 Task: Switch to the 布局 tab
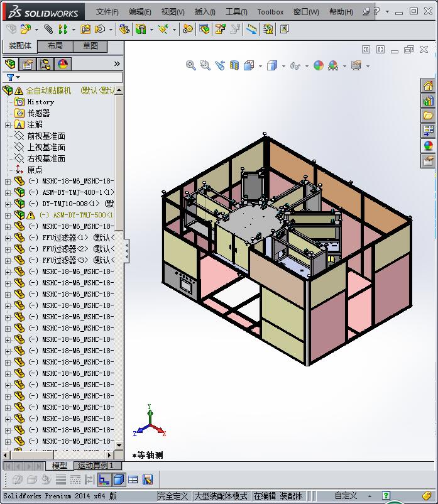[55, 47]
